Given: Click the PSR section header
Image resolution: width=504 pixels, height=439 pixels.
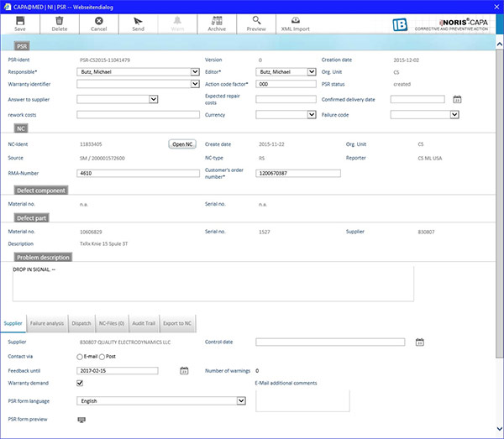Looking at the screenshot, I should click(x=22, y=46).
